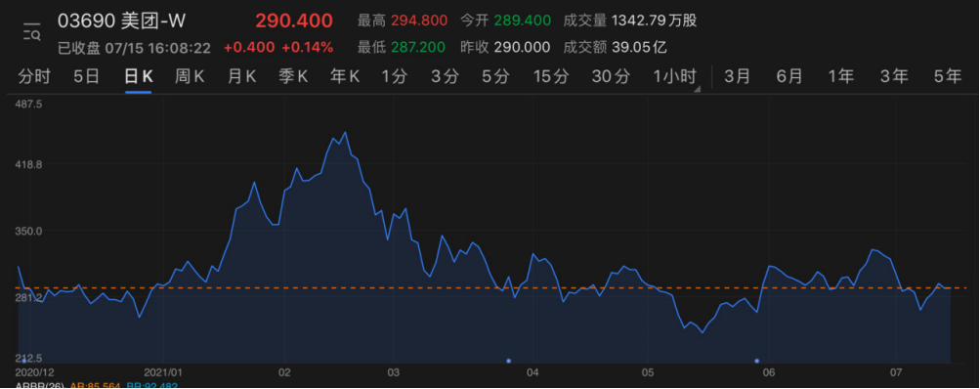Click the 418.8 y-axis label

click(28, 164)
